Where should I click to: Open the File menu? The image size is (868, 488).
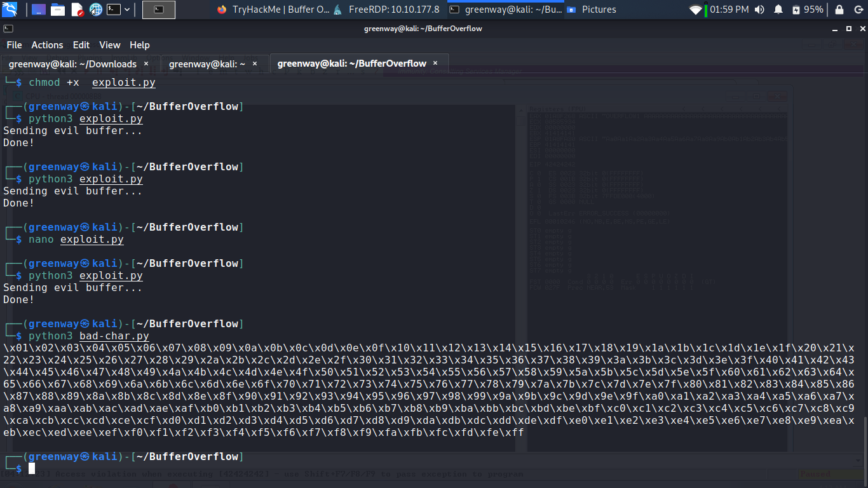point(13,45)
